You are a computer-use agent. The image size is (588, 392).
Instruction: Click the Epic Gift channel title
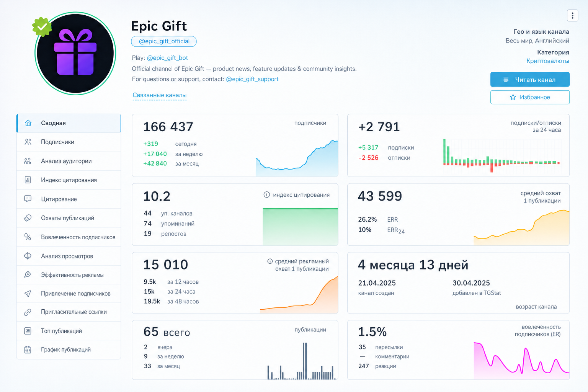pyautogui.click(x=159, y=26)
